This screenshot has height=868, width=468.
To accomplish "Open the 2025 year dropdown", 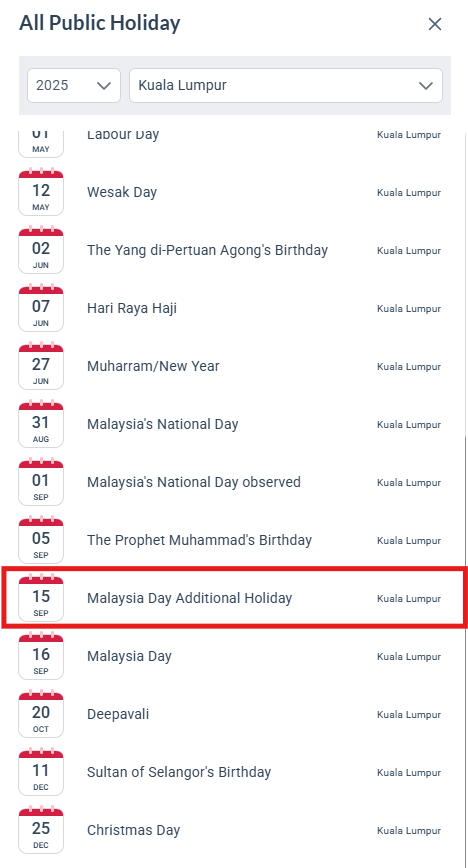I will [x=74, y=85].
